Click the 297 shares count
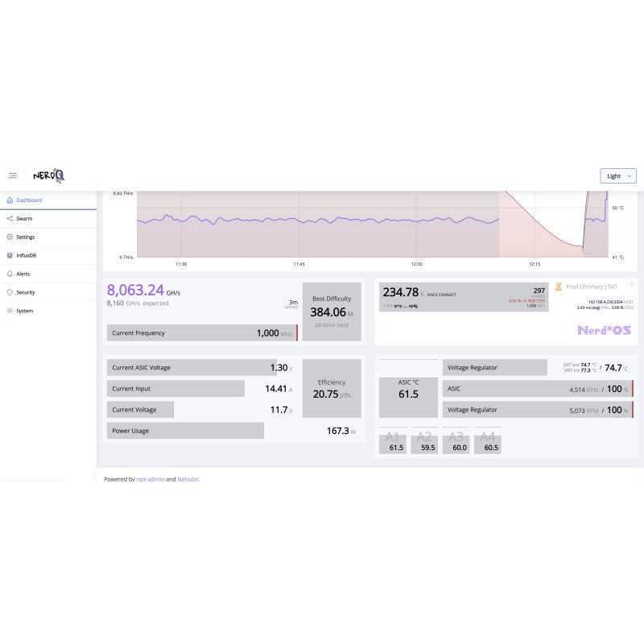644x644 pixels. point(539,291)
